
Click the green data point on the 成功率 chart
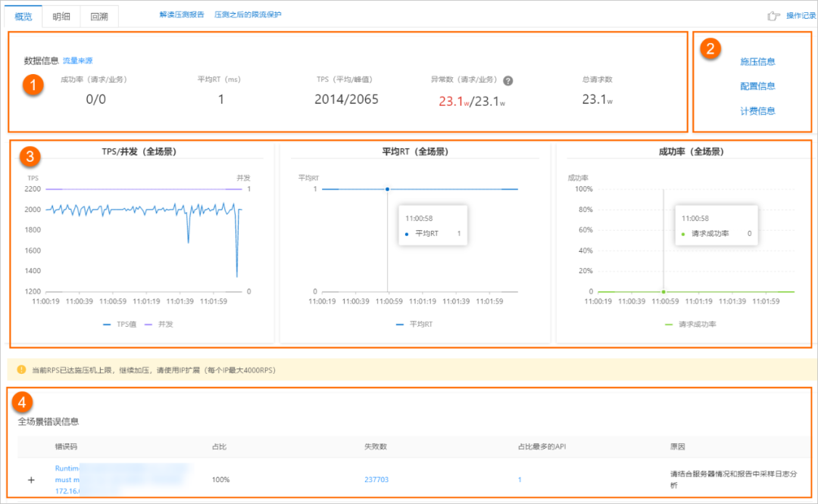[x=663, y=292]
